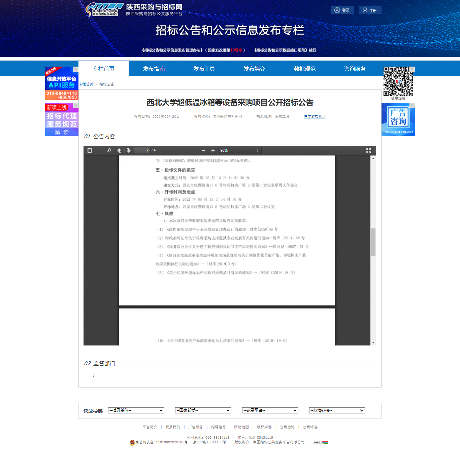Expand the 国家部委 dropdown
This screenshot has width=460, height=476.
(203, 410)
